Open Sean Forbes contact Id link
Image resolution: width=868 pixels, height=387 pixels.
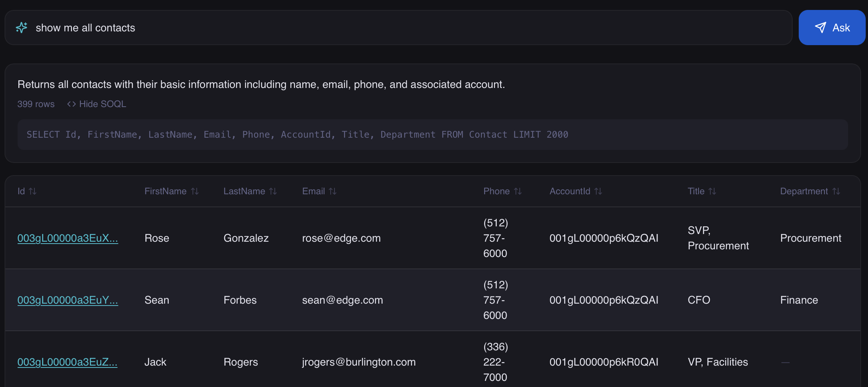pos(68,300)
